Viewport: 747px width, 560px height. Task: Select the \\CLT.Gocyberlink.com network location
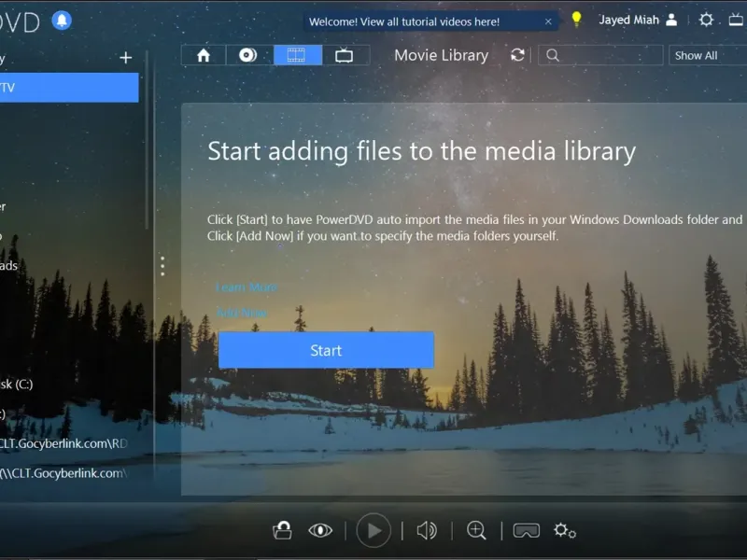pyautogui.click(x=63, y=473)
